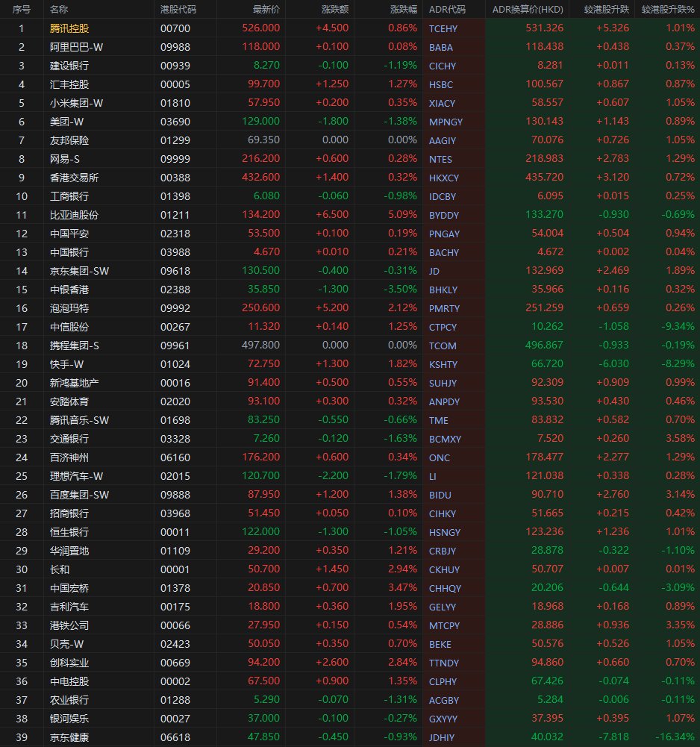Click the BIDU ADR code

[x=440, y=495]
